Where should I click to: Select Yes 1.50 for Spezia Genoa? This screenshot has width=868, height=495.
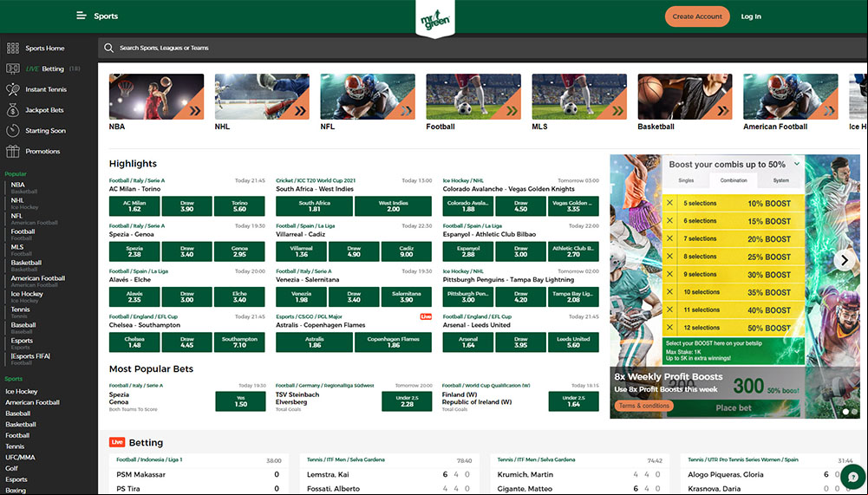[x=240, y=401]
